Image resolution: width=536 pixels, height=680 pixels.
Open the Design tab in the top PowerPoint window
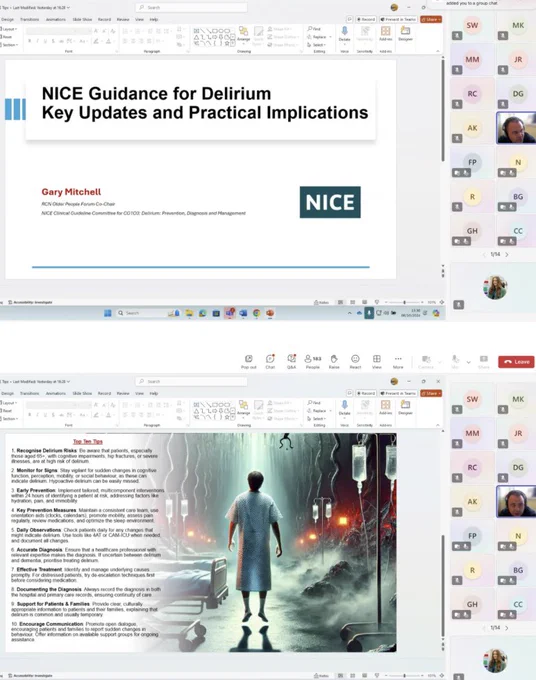[7, 20]
